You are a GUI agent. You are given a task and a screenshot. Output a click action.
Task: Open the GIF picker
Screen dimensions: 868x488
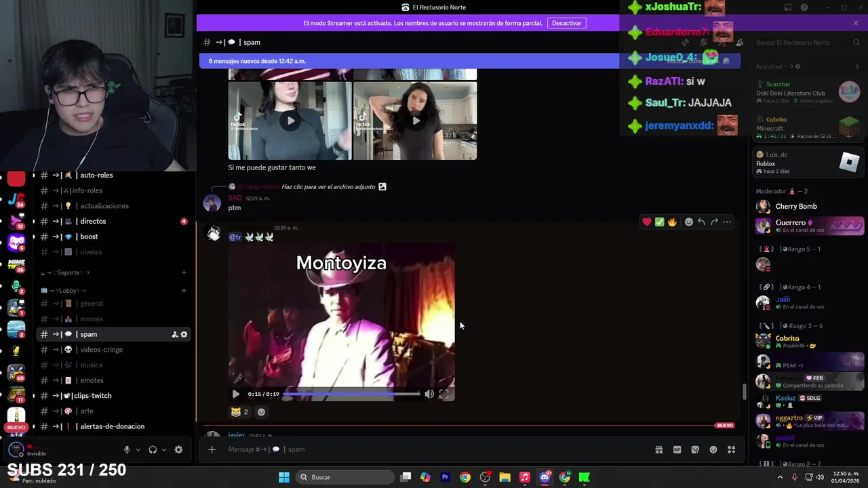[x=677, y=449]
